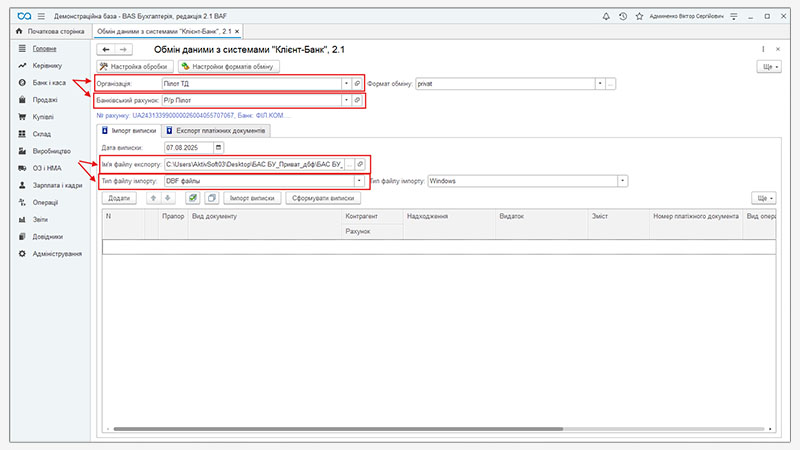Open Формат обміну dropdown
This screenshot has height=450, width=800.
pos(600,84)
